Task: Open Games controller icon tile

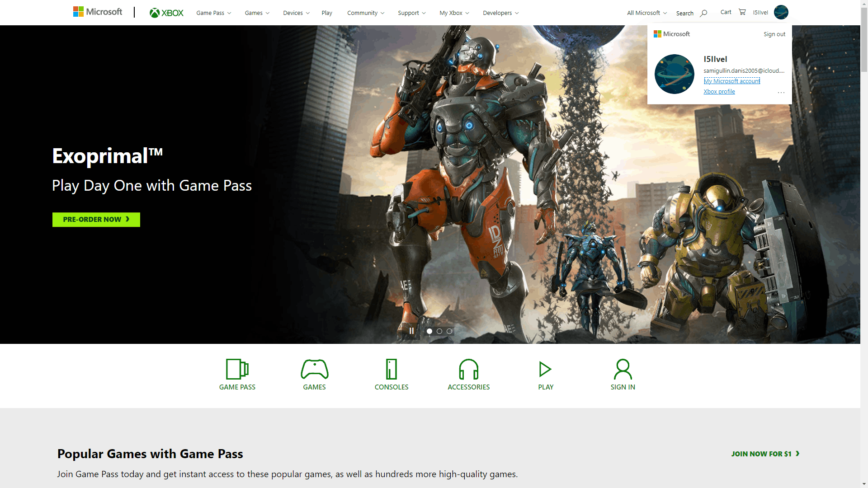Action: [314, 375]
